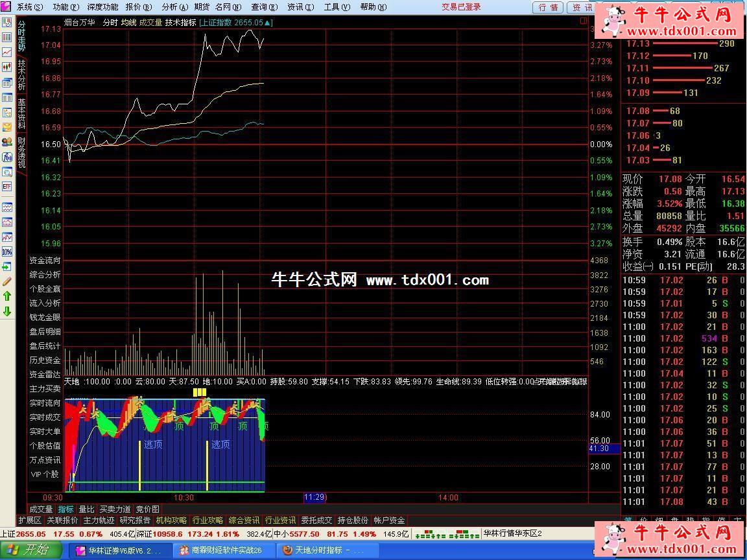The height and width of the screenshot is (560, 747).
Task: Switch to 华林证券V6版 taskbar window
Action: [x=119, y=550]
